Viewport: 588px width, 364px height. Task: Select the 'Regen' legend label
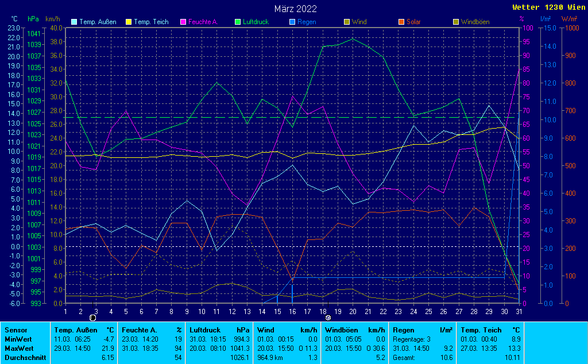point(307,22)
